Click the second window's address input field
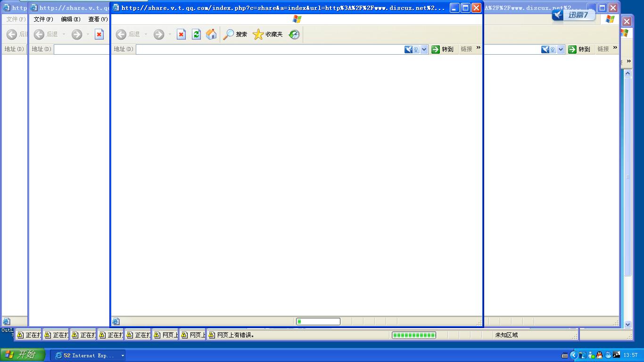Image resolution: width=644 pixels, height=362 pixels. coord(82,49)
